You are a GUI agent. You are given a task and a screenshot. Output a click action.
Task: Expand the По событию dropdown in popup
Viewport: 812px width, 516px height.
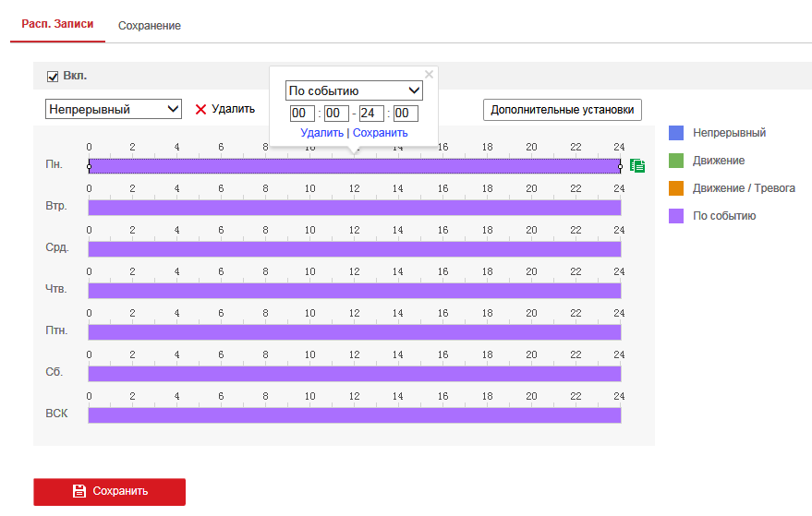(354, 90)
